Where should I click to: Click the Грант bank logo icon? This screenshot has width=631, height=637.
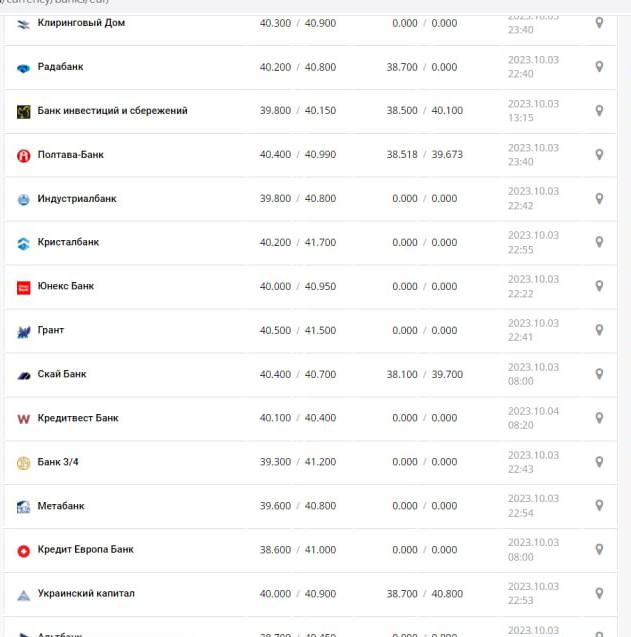pyautogui.click(x=24, y=331)
